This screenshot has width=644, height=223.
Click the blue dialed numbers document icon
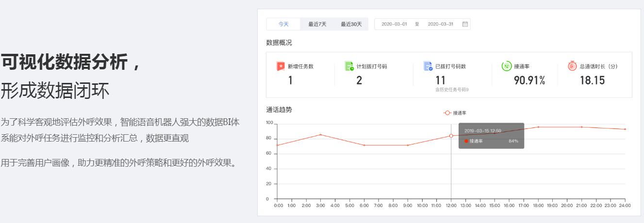click(428, 66)
